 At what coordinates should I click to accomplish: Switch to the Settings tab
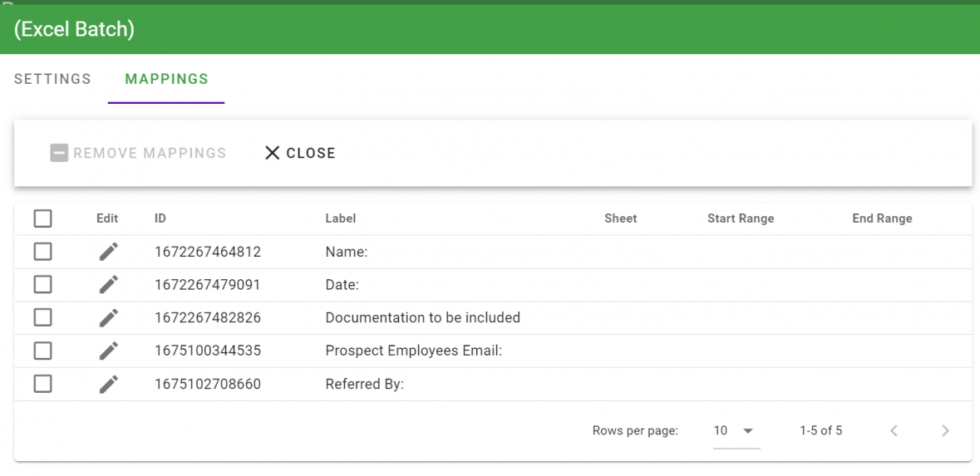click(52, 80)
